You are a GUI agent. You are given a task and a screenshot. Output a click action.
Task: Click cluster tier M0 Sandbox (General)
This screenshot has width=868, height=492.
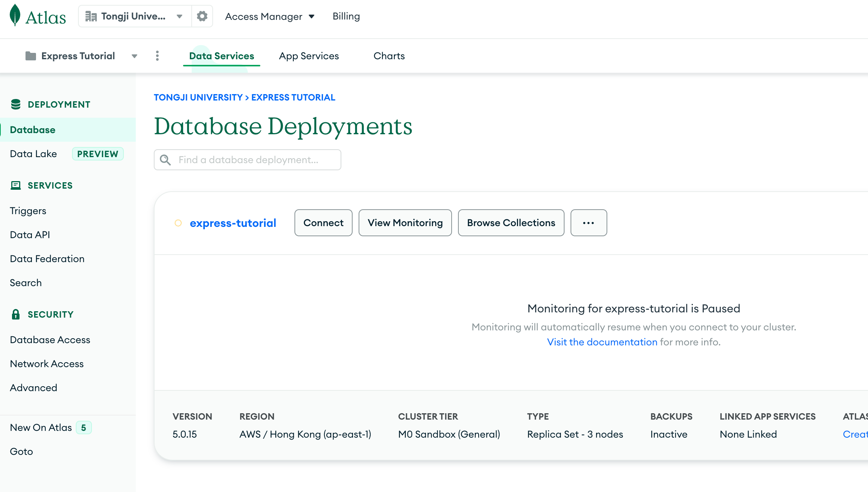[x=449, y=434]
